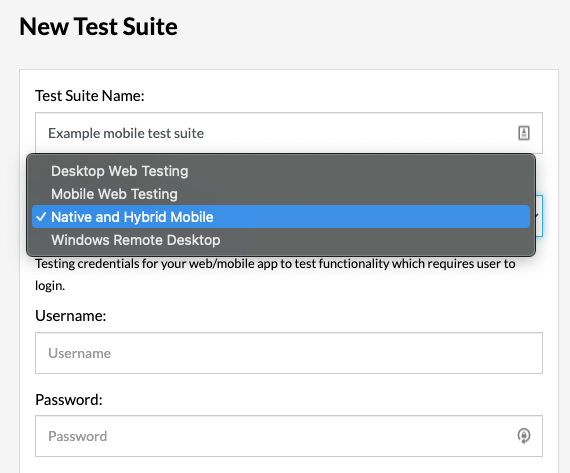Click into the Password input box
The width and height of the screenshot is (570, 473).
[289, 436]
